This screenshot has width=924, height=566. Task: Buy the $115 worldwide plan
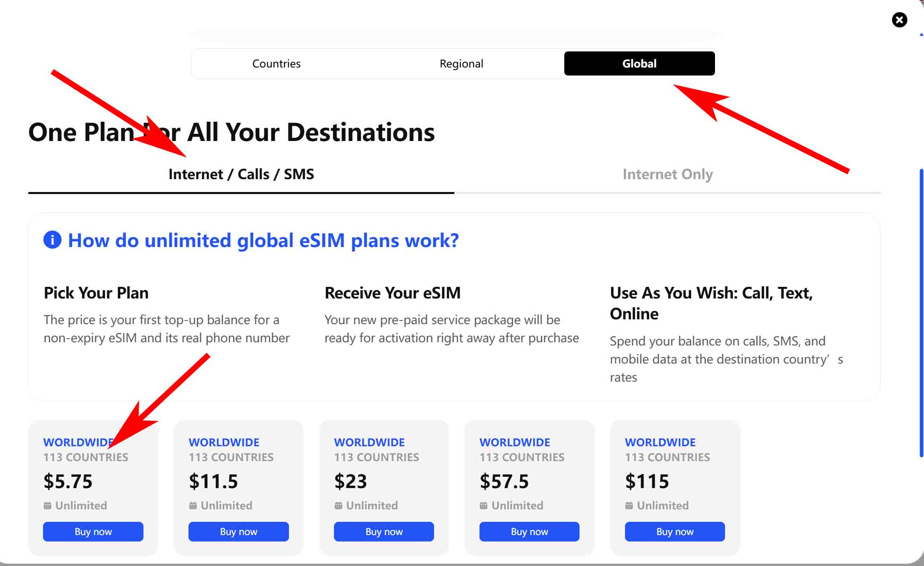pyautogui.click(x=675, y=531)
